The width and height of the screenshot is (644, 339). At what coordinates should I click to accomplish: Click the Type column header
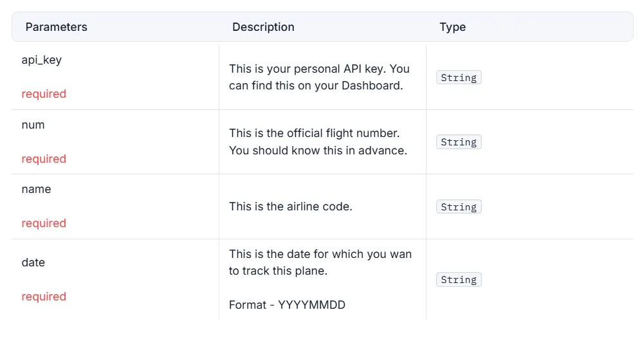coord(453,27)
